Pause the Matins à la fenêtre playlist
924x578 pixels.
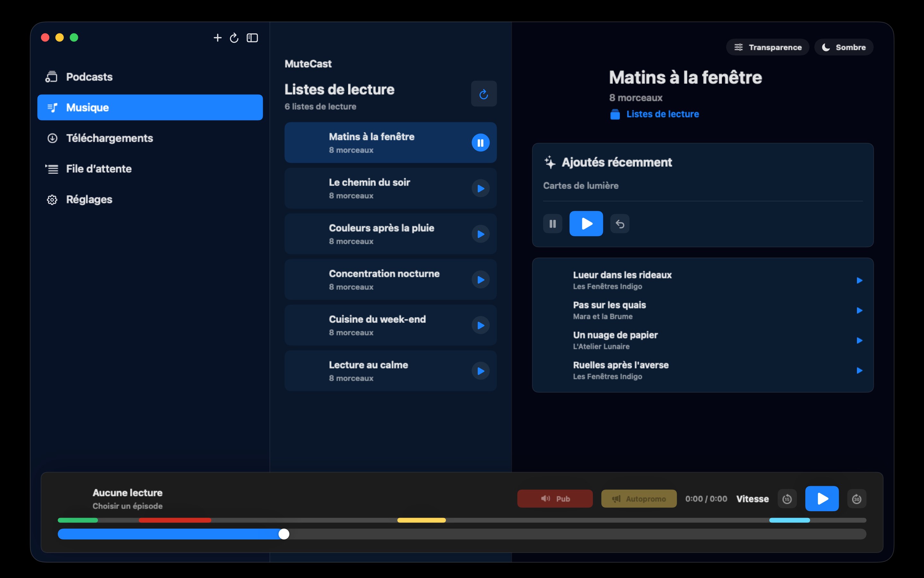pos(480,143)
